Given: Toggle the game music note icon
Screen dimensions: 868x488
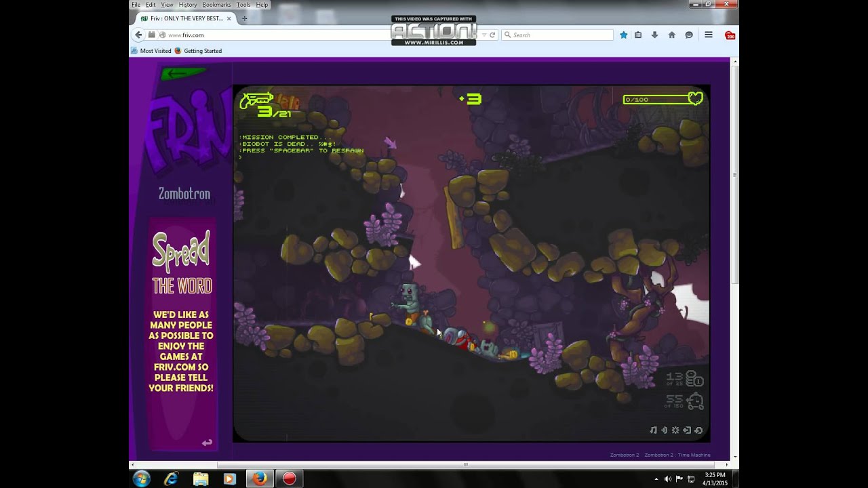Looking at the screenshot, I should [x=653, y=430].
